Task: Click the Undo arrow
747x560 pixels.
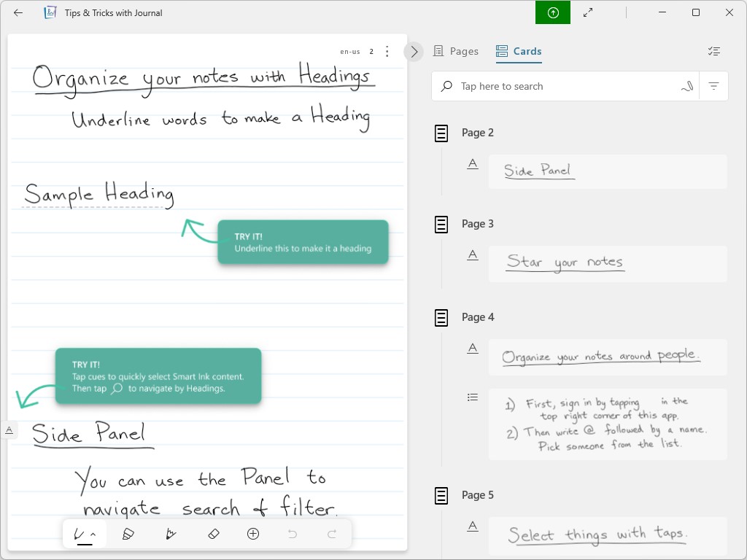Action: pos(293,534)
